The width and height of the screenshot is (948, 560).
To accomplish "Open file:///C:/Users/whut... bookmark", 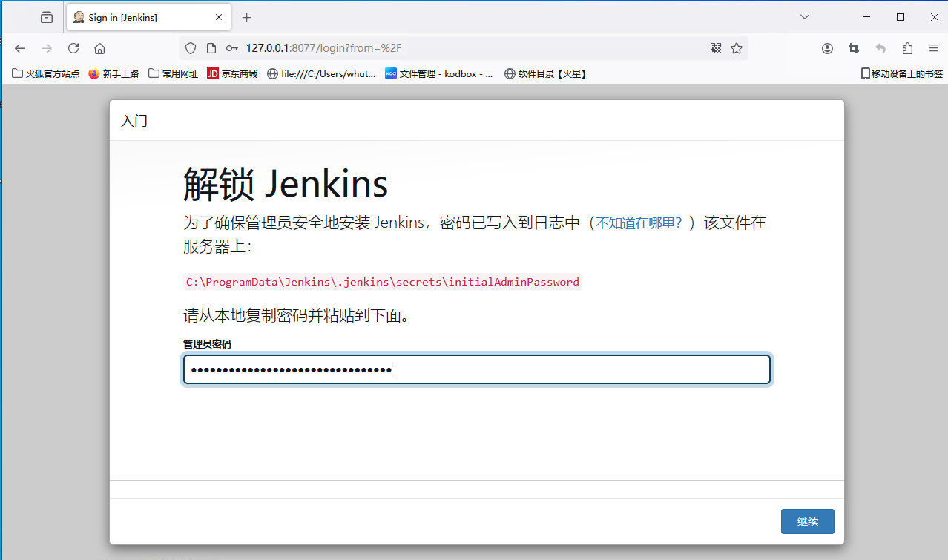I will pos(321,73).
